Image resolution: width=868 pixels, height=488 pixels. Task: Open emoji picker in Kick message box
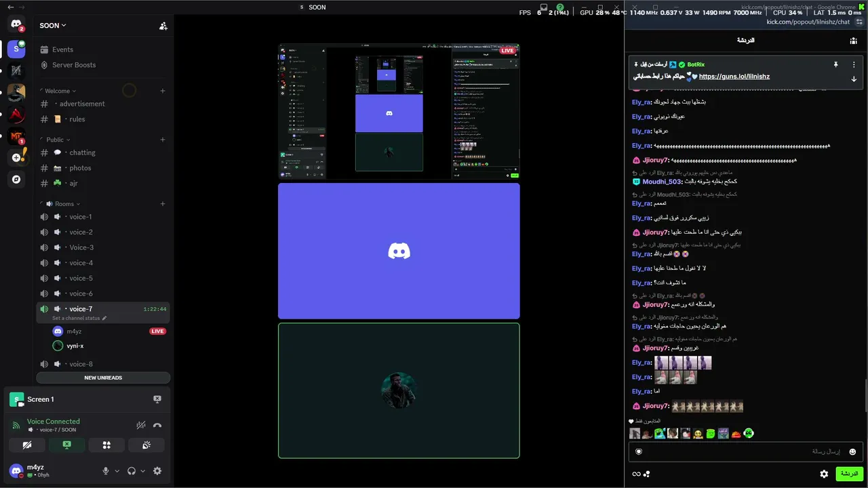[852, 451]
